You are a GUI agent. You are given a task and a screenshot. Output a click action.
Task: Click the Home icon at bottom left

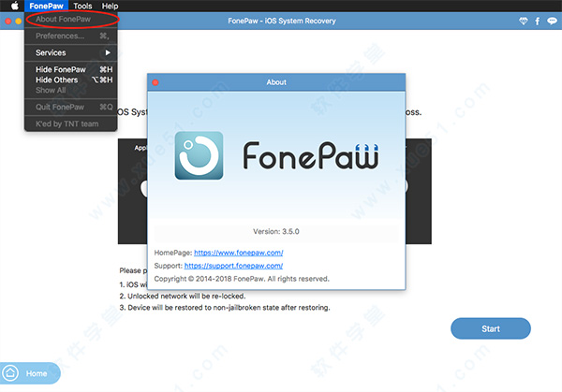[10, 373]
